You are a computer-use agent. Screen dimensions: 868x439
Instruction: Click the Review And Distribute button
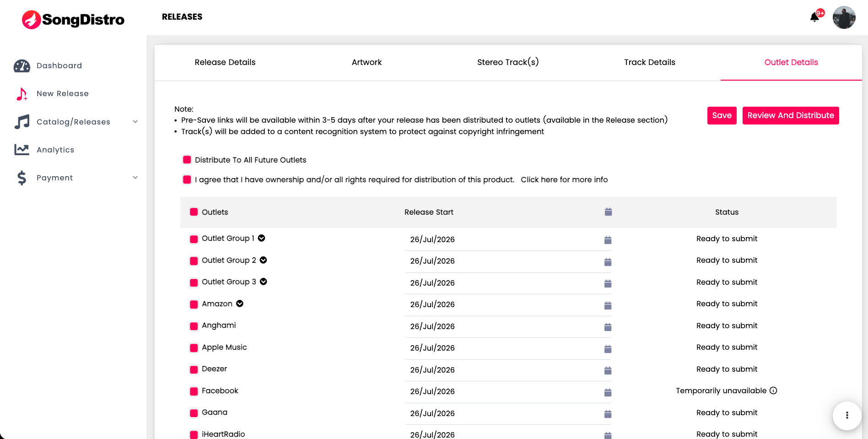pos(791,115)
